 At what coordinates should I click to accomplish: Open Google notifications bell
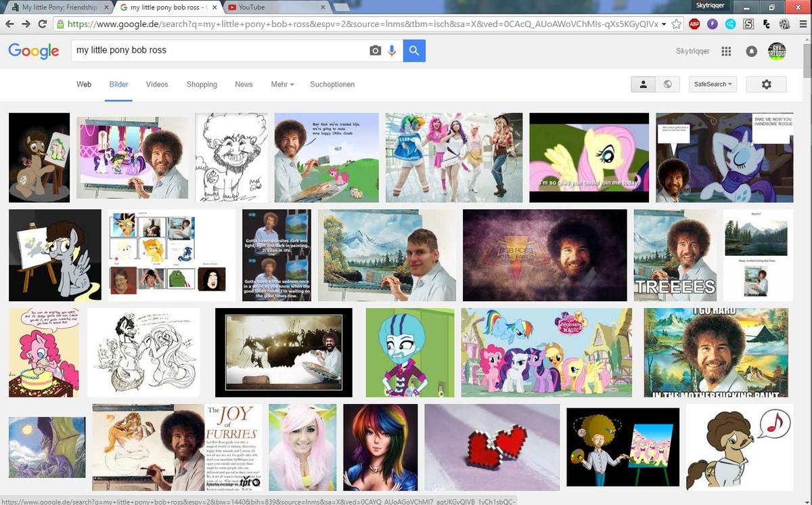pos(751,51)
